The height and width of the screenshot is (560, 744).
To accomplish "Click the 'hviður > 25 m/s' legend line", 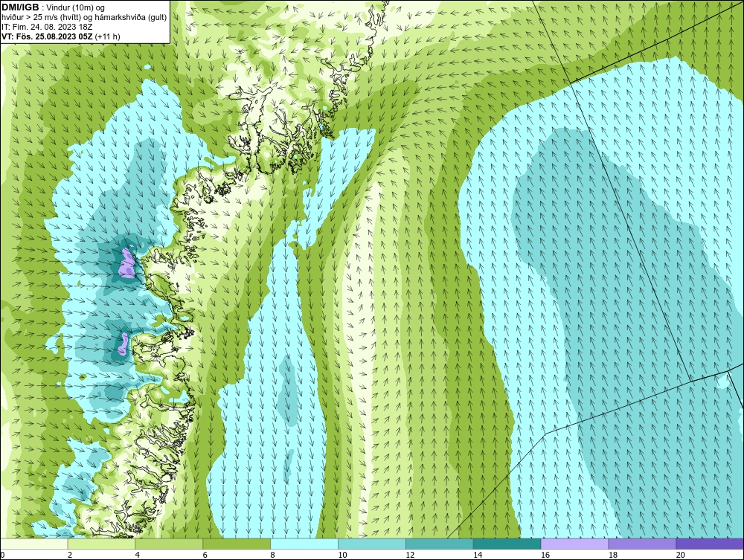I will pyautogui.click(x=84, y=18).
